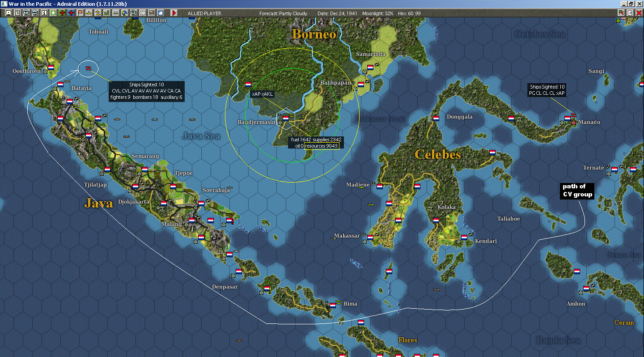Click the 'Flores' island label
This screenshot has width=644, height=357.
click(408, 340)
